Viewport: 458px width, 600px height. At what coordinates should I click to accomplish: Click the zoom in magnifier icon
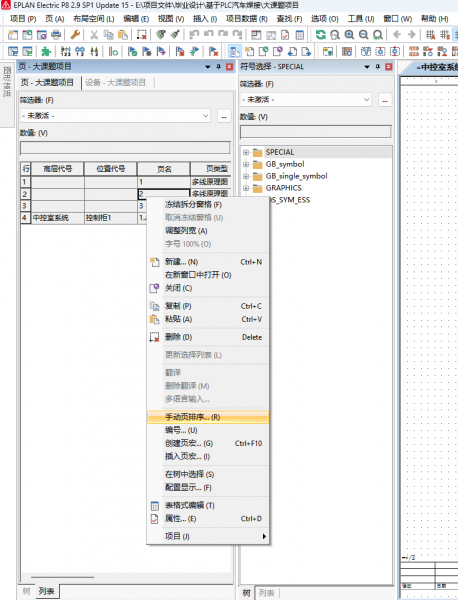[x=349, y=35]
